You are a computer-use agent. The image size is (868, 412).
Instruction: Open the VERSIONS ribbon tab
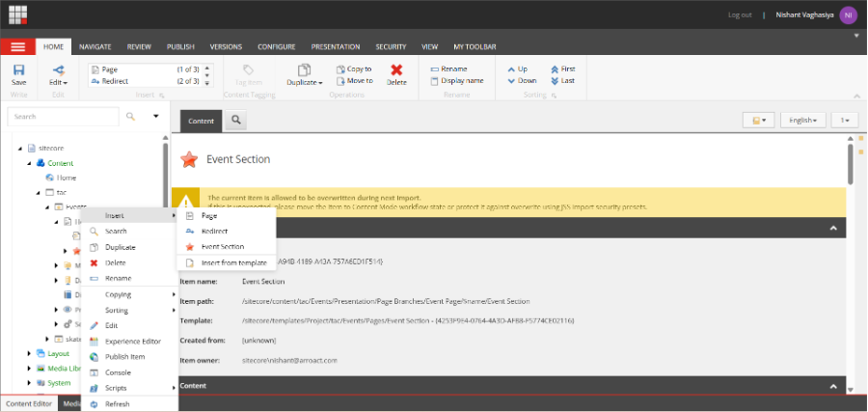(x=226, y=47)
